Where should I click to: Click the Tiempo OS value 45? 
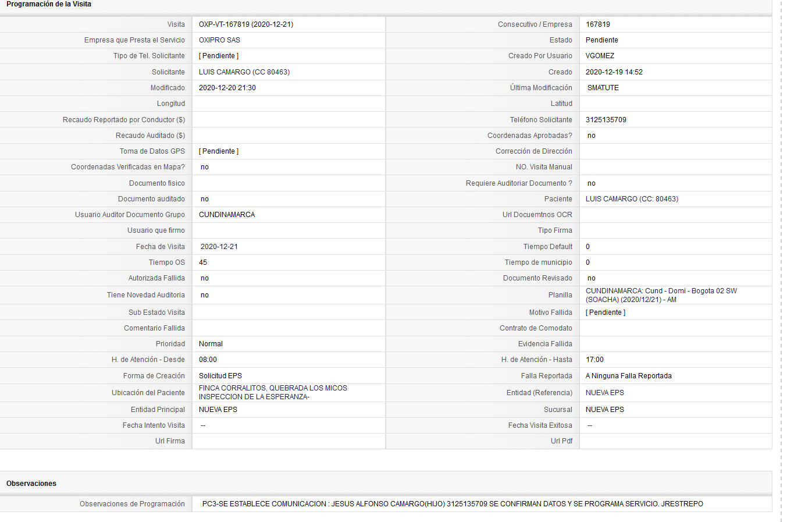point(203,262)
